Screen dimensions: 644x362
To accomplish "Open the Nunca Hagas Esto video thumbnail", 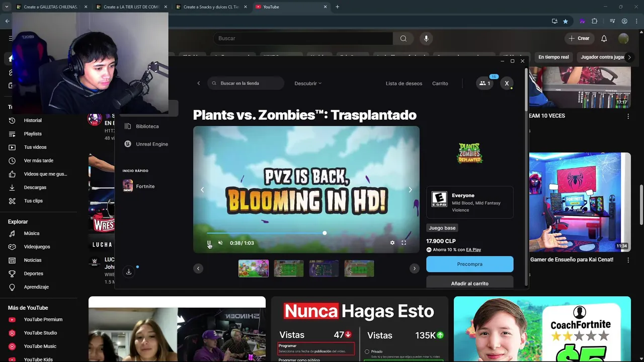I will (x=359, y=329).
